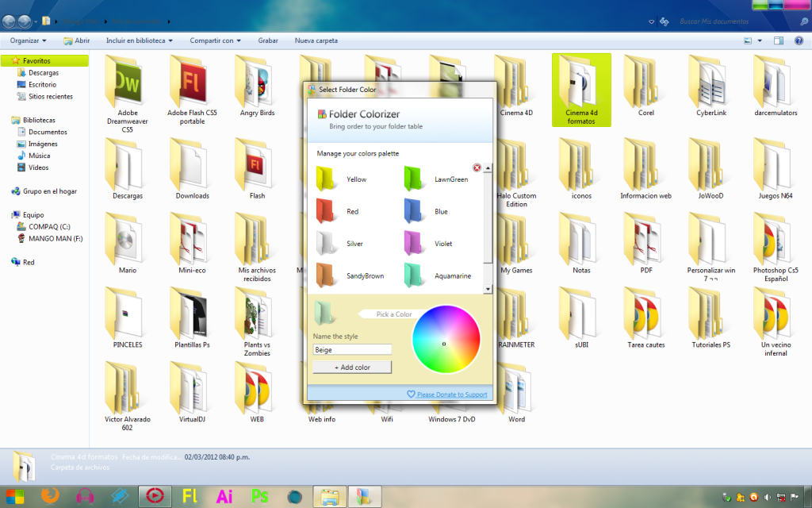Click Abrir in the toolbar
The height and width of the screenshot is (508, 812).
click(77, 40)
